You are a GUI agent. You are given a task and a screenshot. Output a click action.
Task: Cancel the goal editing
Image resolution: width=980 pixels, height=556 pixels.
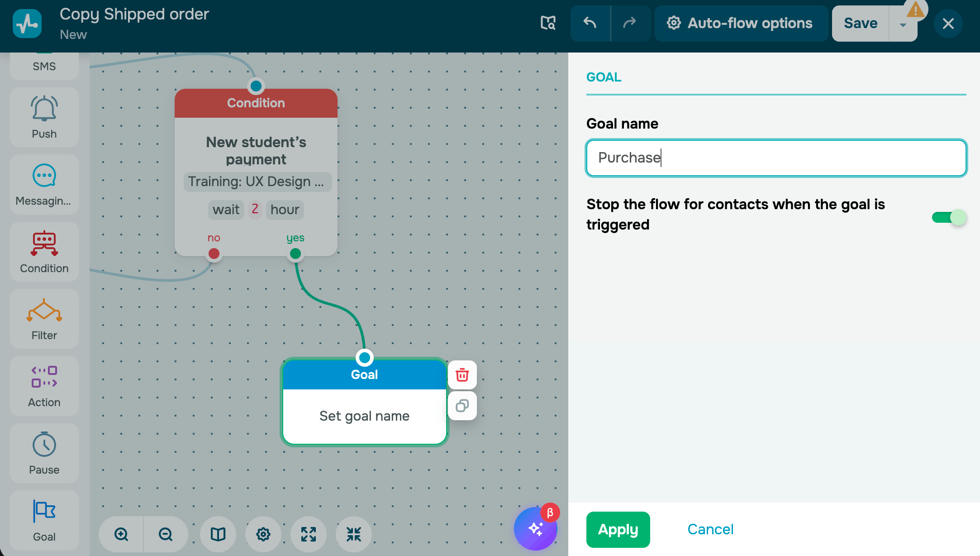coord(710,529)
